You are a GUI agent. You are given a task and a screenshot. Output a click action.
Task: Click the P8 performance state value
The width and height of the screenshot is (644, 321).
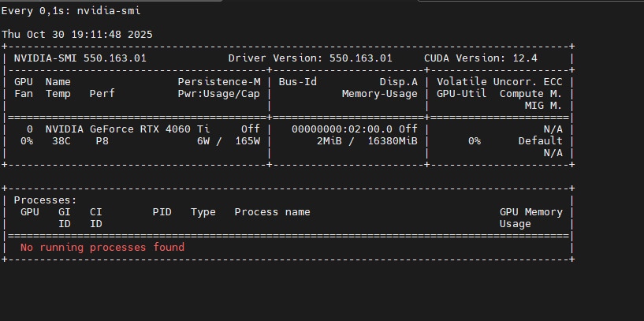pos(102,140)
